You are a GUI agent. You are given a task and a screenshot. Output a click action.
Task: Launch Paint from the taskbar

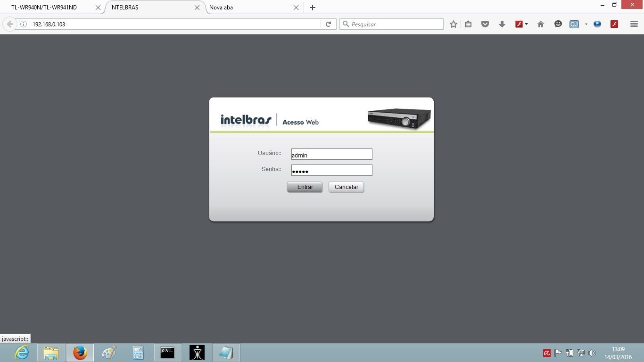109,353
